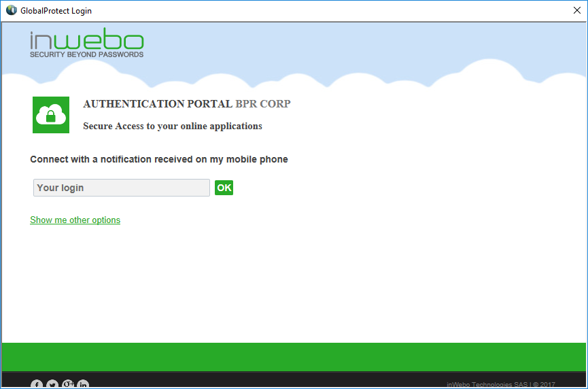588x389 pixels.
Task: Click the green footer banner bar
Action: click(x=294, y=357)
